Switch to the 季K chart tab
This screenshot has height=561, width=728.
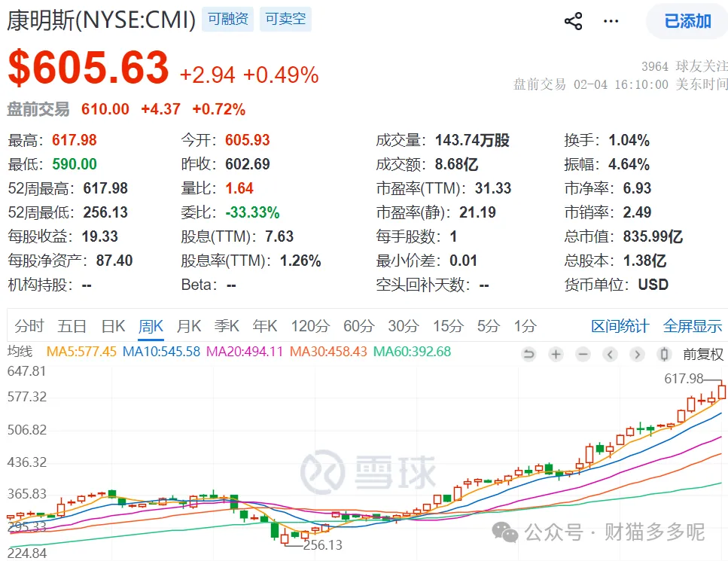click(227, 326)
